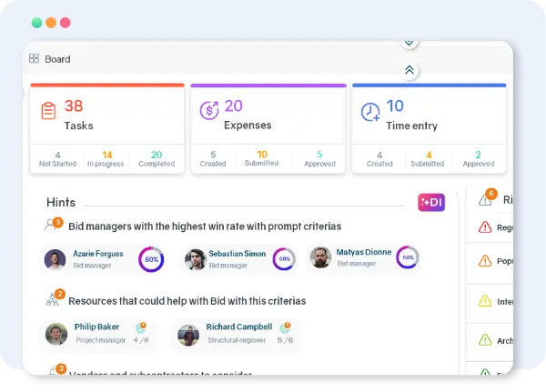Click the risk warning icon with badge 6
The width and height of the screenshot is (546, 392).
(x=485, y=199)
